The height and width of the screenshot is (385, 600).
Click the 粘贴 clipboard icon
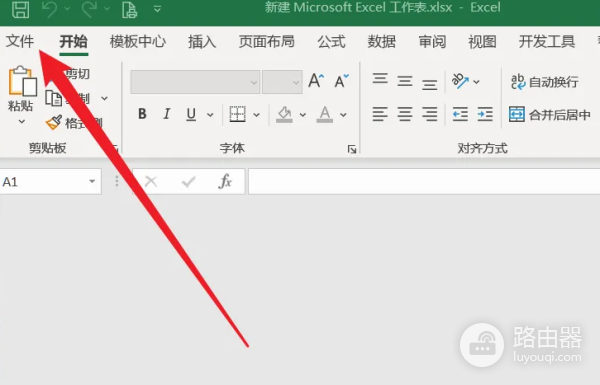(23, 81)
